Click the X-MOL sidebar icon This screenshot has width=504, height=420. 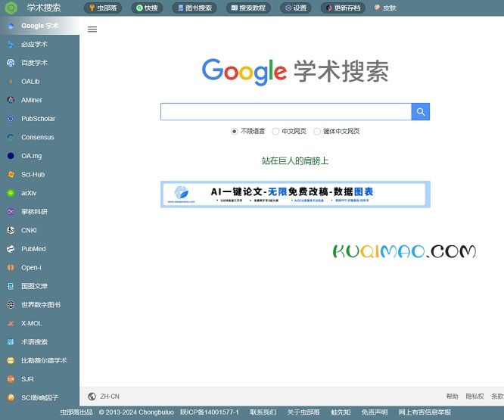11,323
